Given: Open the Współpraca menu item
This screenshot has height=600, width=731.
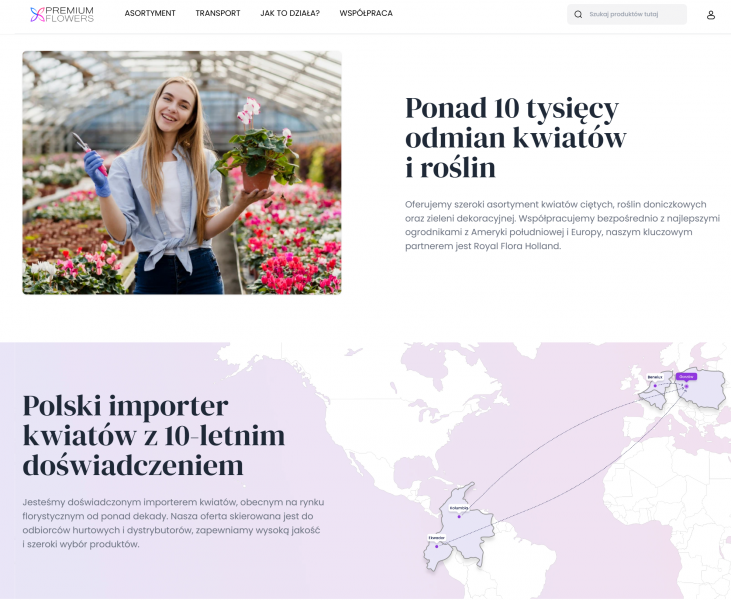Looking at the screenshot, I should [x=366, y=13].
